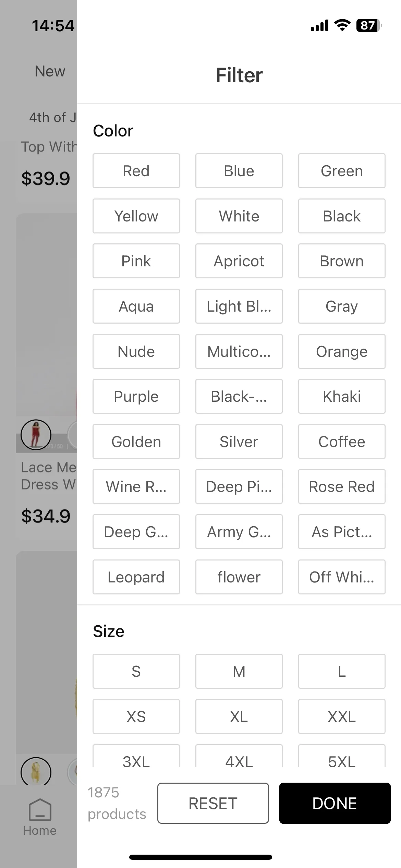Open the New tab behind filter
401x868 pixels.
(50, 71)
